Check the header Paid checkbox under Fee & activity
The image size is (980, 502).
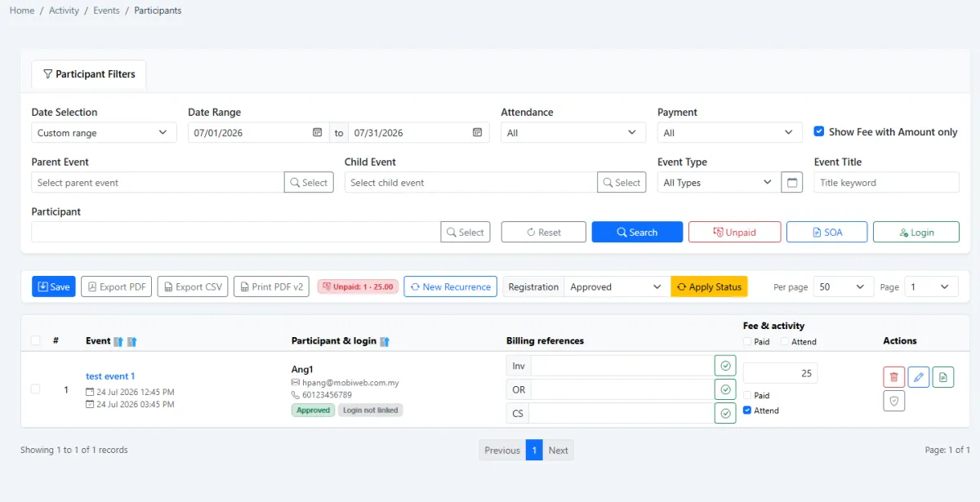click(747, 341)
